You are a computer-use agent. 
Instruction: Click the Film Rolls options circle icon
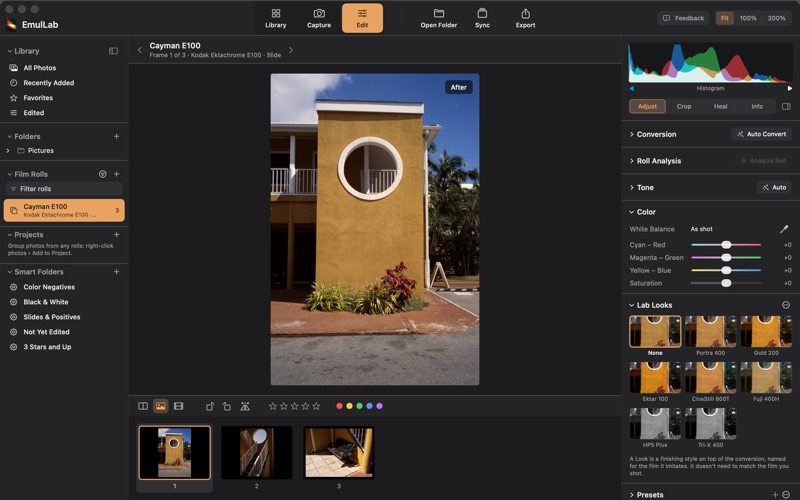[x=103, y=174]
